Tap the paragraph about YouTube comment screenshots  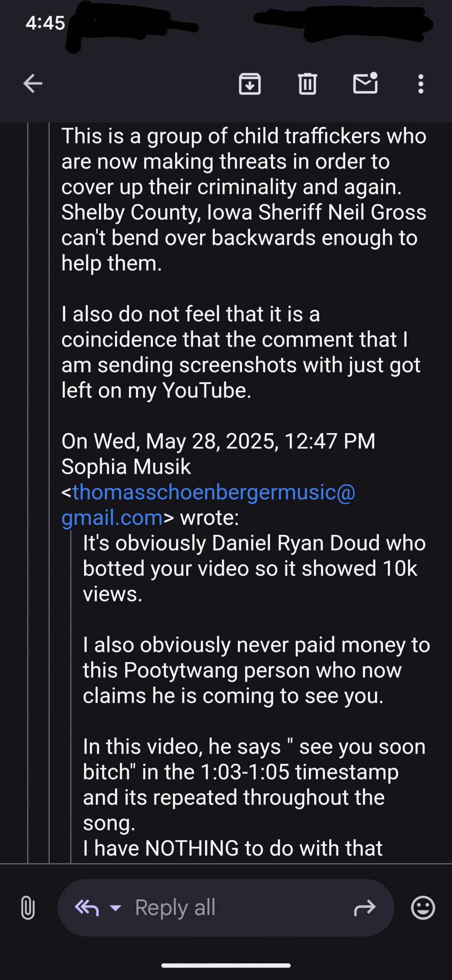(x=240, y=352)
